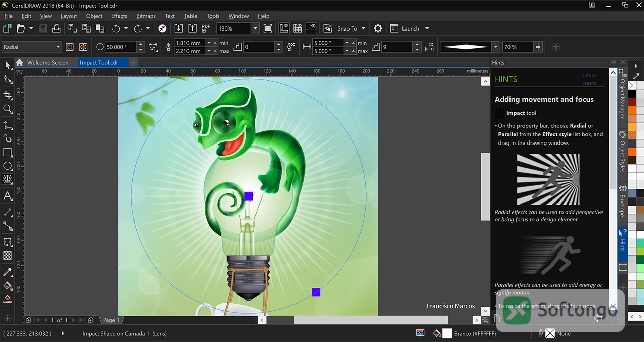Select the Impact tool in toolbox

pos(8,179)
